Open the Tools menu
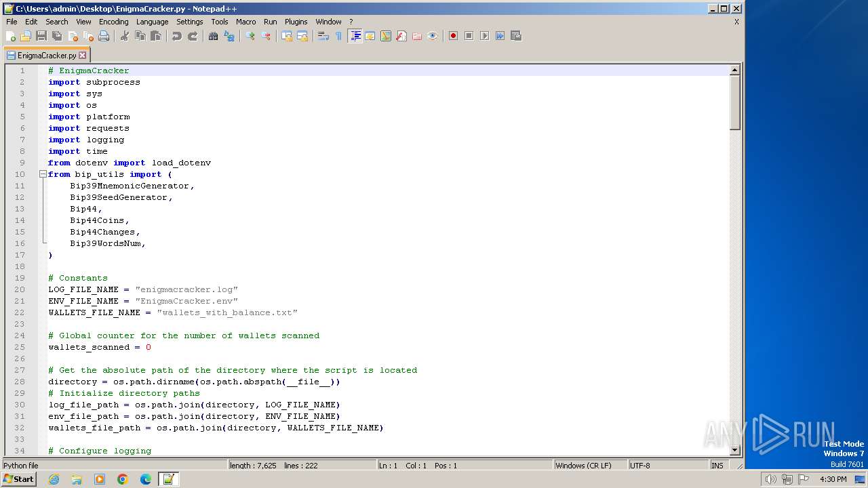The height and width of the screenshot is (488, 868). (220, 22)
